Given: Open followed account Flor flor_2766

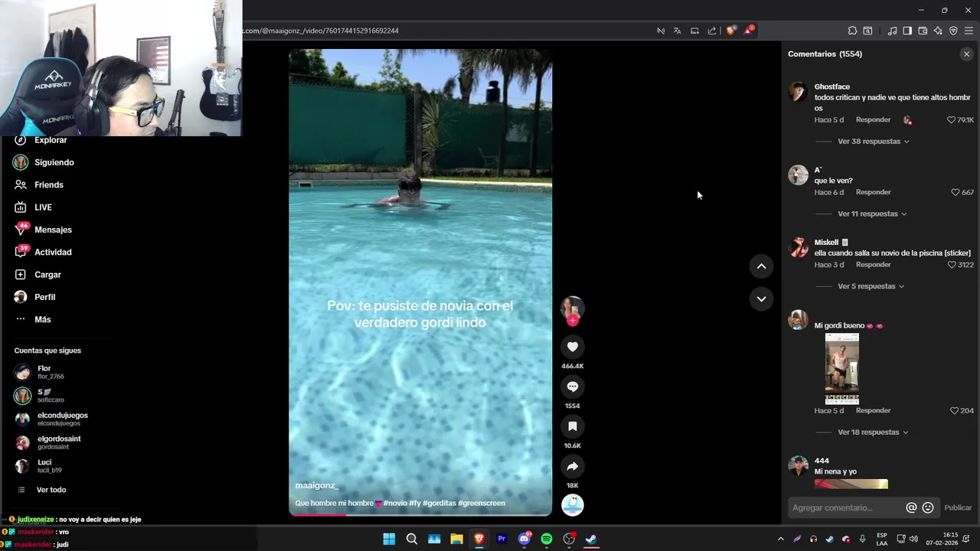Looking at the screenshot, I should coord(40,372).
